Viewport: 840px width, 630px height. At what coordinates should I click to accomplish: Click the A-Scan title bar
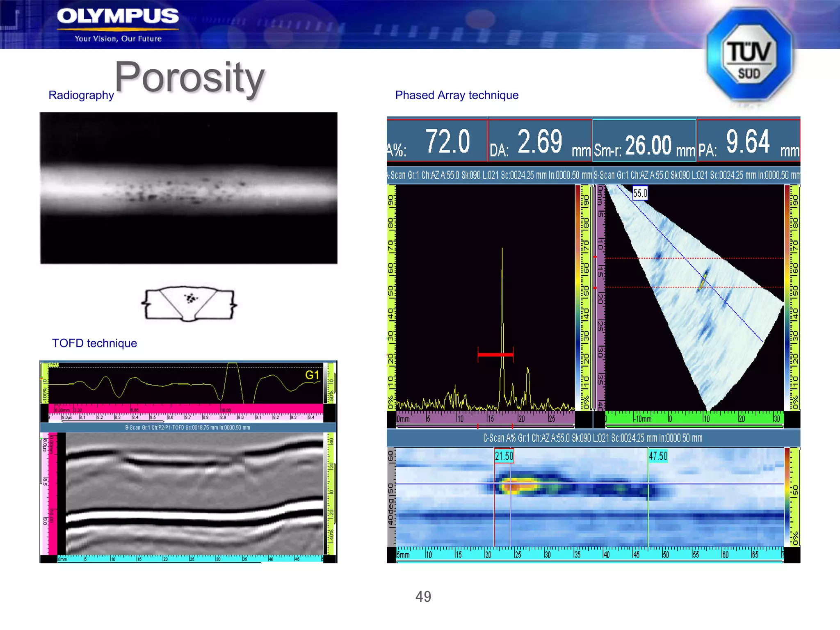point(490,175)
